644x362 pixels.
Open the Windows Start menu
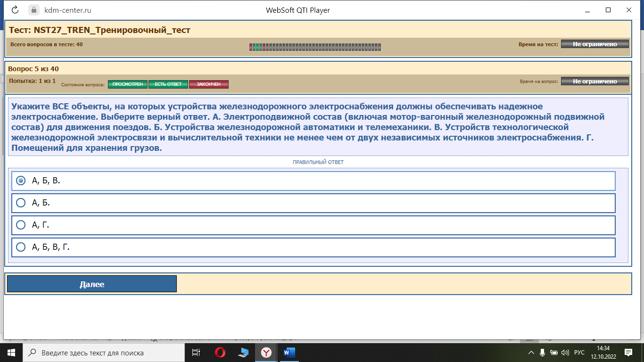point(11,353)
